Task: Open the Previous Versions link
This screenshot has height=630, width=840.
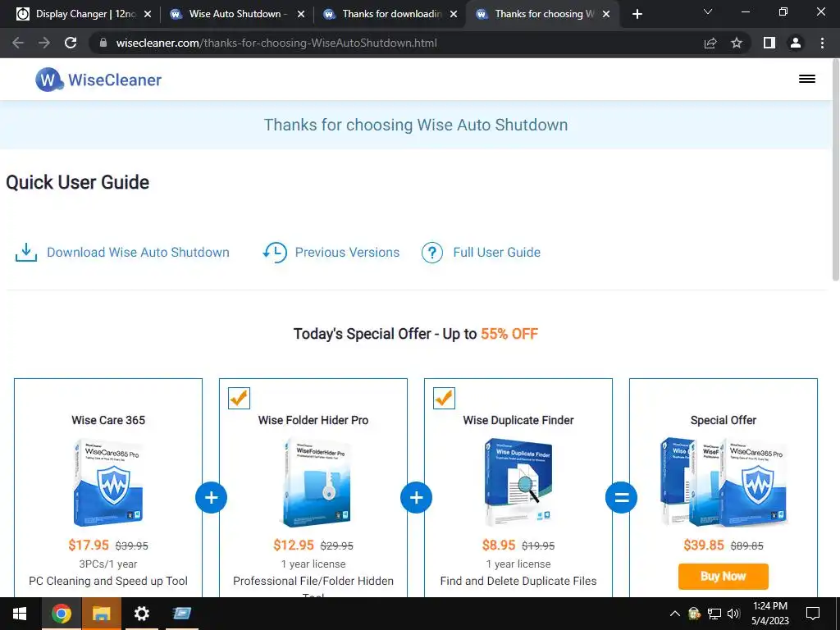Action: click(x=347, y=253)
